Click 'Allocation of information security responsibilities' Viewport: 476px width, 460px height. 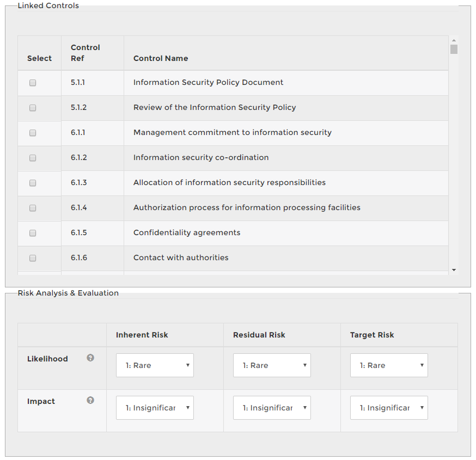pyautogui.click(x=229, y=182)
